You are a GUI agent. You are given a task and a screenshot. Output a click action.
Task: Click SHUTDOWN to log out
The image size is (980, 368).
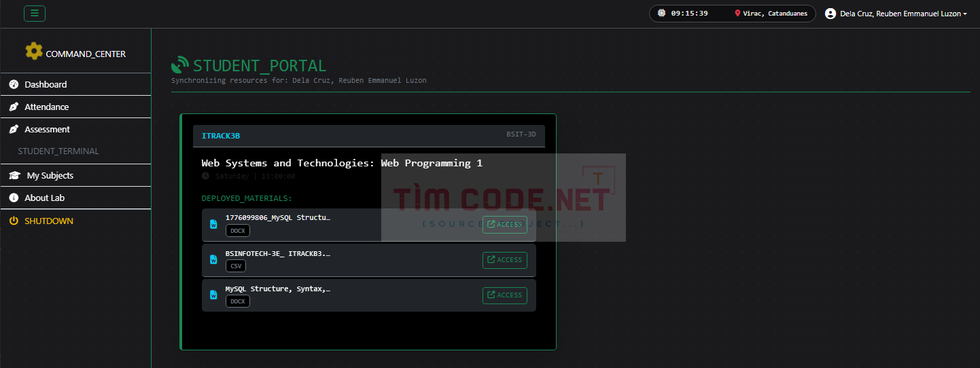click(x=75, y=221)
